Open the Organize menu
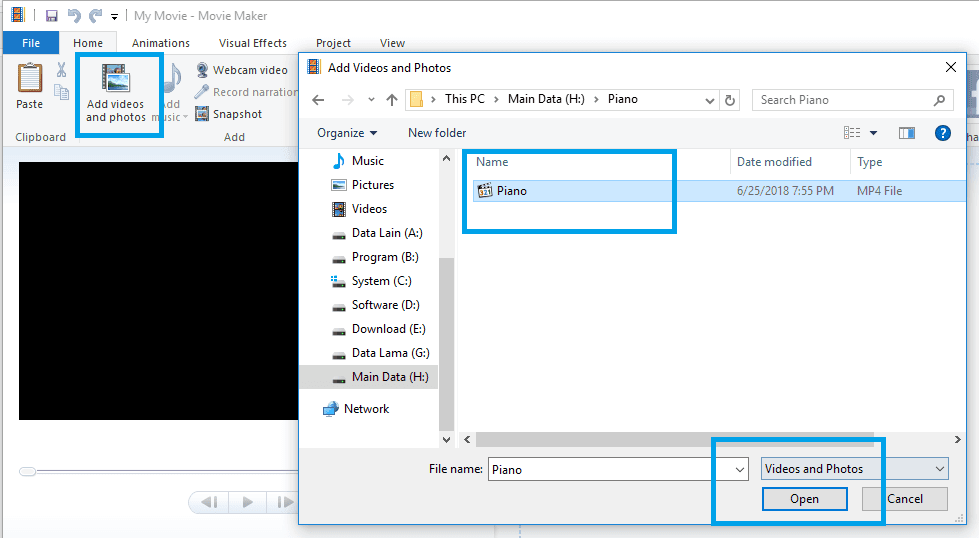Image resolution: width=979 pixels, height=538 pixels. pyautogui.click(x=347, y=133)
